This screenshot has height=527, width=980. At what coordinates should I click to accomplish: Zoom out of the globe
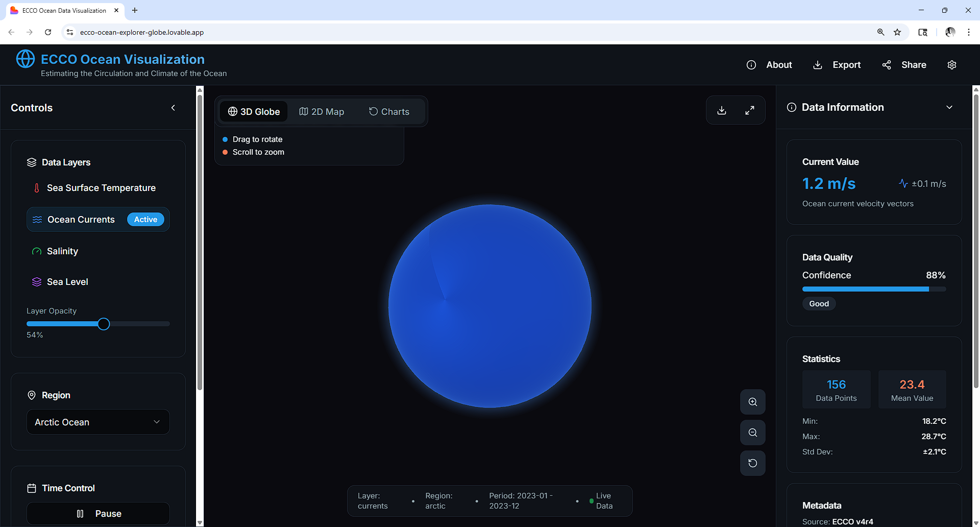point(753,433)
